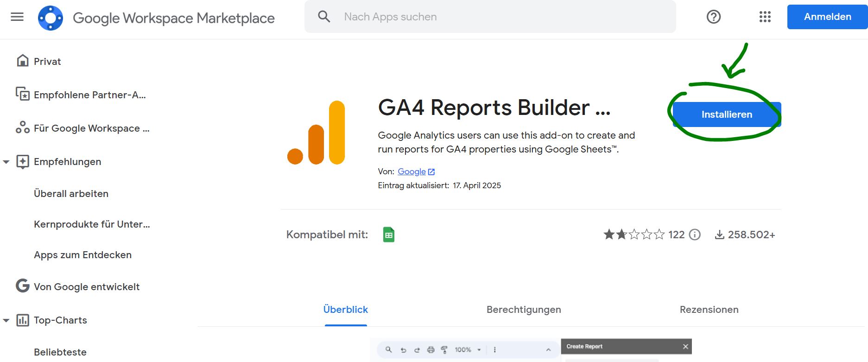This screenshot has width=868, height=362.
Task: Click the Installieren button
Action: tap(727, 114)
